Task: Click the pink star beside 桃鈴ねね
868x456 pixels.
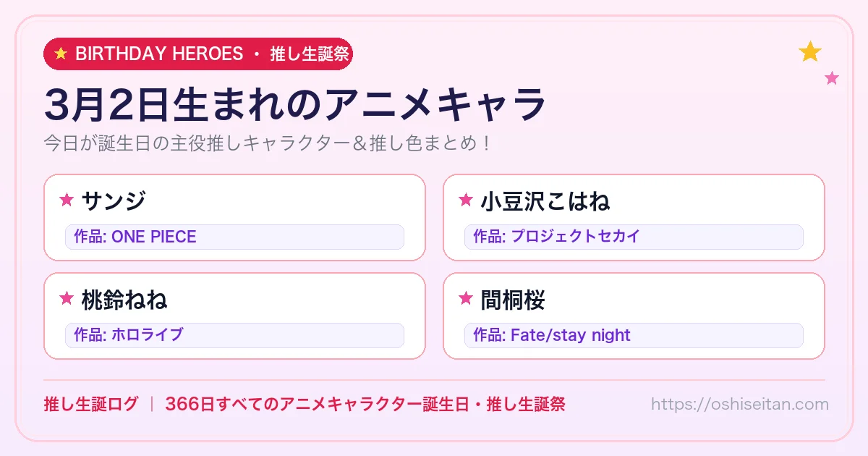Action: pyautogui.click(x=67, y=298)
